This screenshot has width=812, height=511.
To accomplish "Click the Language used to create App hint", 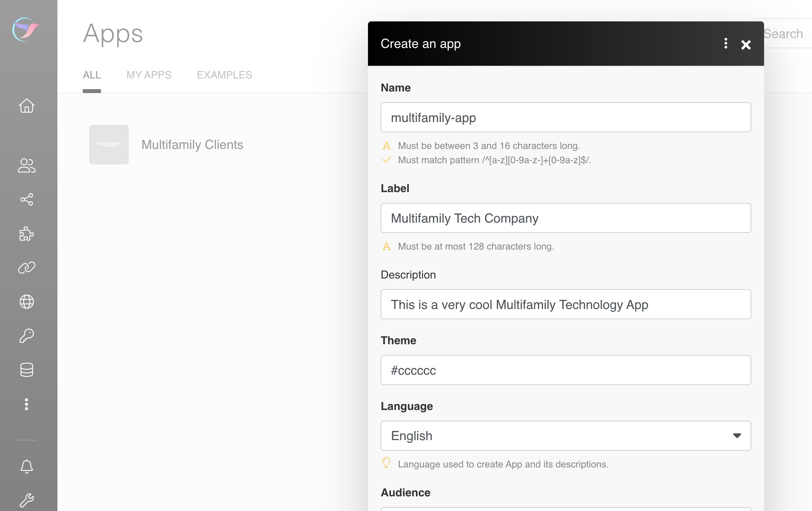I will tap(503, 464).
